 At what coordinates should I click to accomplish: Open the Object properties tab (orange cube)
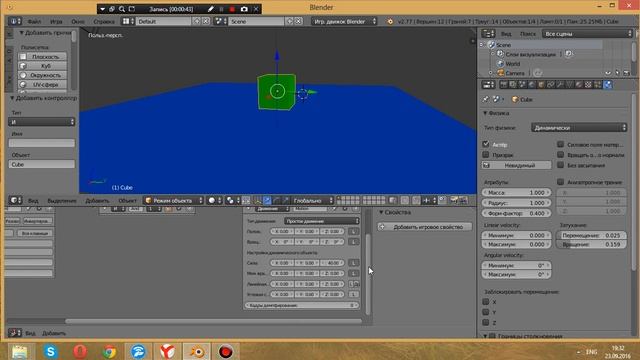(541, 84)
